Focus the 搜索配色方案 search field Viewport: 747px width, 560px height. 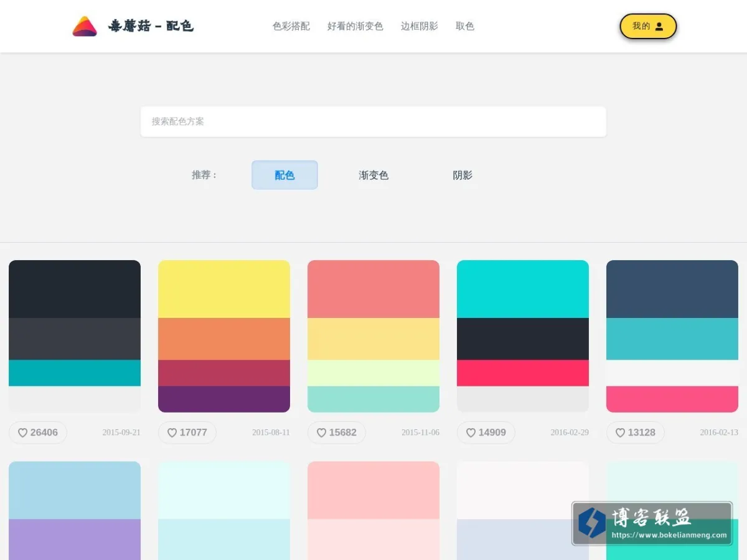coord(374,121)
